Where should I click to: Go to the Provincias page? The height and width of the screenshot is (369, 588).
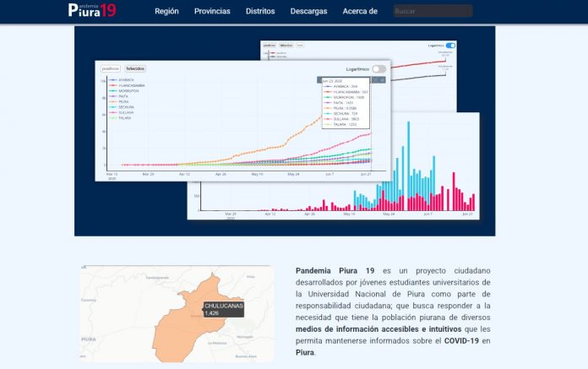click(x=212, y=12)
